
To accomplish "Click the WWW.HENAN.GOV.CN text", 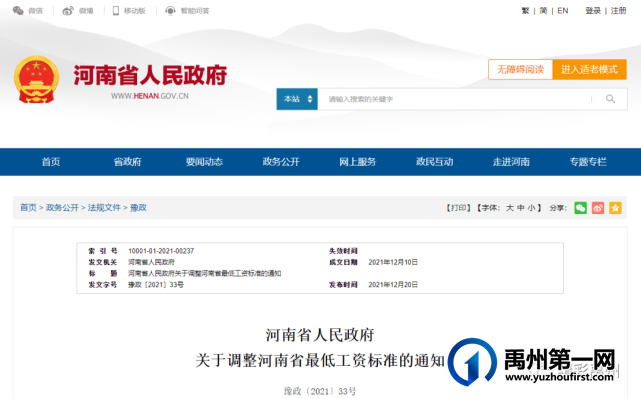I will pyautogui.click(x=150, y=96).
